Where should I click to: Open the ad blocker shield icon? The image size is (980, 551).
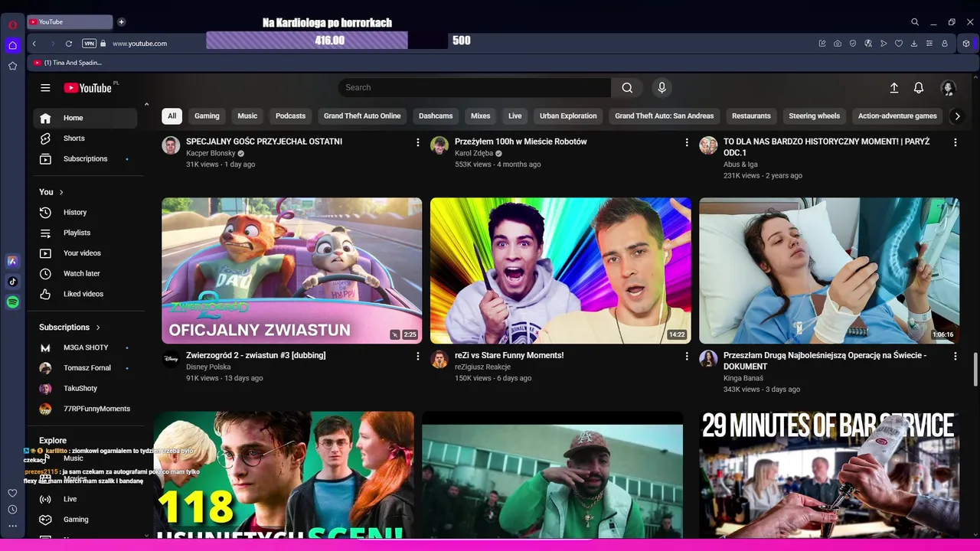click(853, 44)
